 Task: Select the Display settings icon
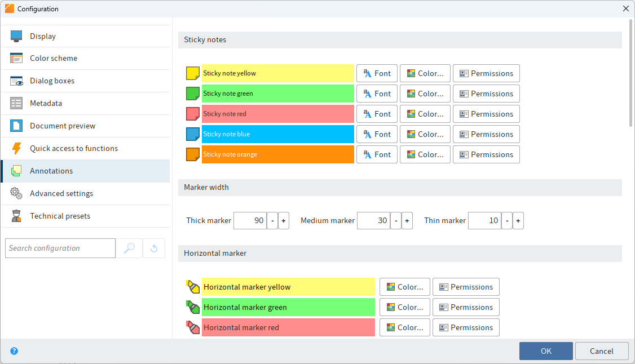pyautogui.click(x=16, y=35)
